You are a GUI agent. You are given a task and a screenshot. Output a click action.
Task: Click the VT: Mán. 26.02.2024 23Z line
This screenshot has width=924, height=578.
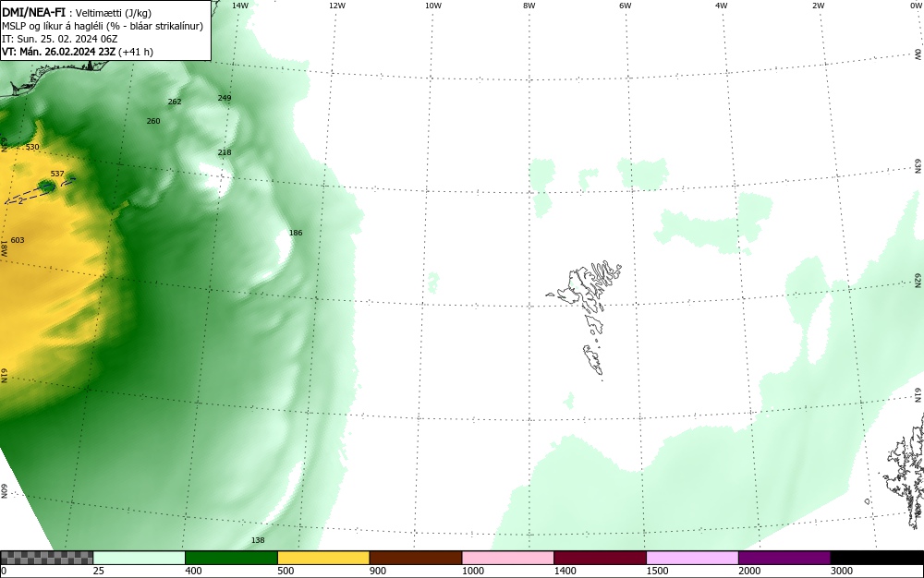78,52
